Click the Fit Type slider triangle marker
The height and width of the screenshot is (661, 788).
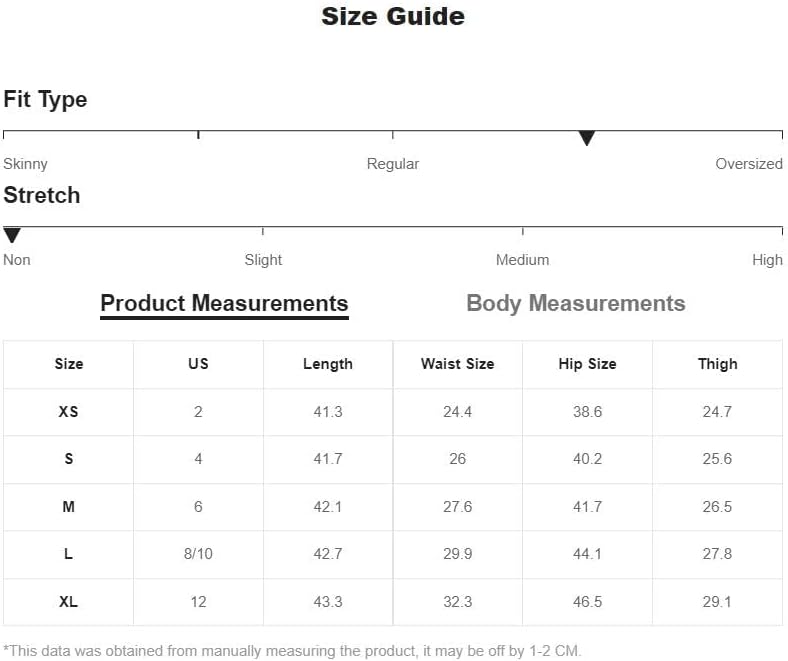click(x=586, y=138)
